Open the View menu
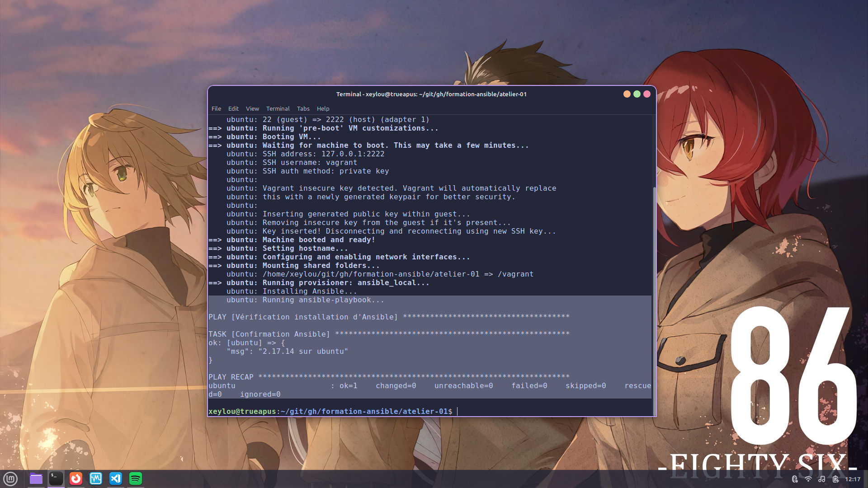Screen dimensions: 868x488 tap(252, 108)
